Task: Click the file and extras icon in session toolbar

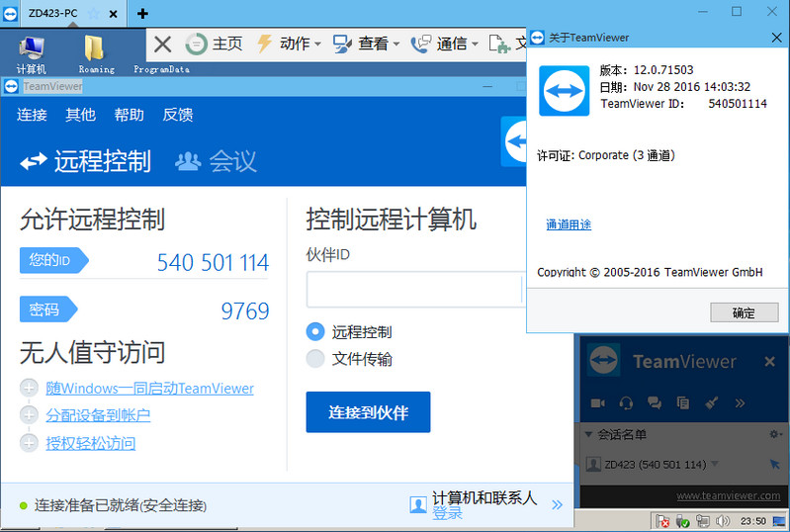Action: (x=499, y=44)
